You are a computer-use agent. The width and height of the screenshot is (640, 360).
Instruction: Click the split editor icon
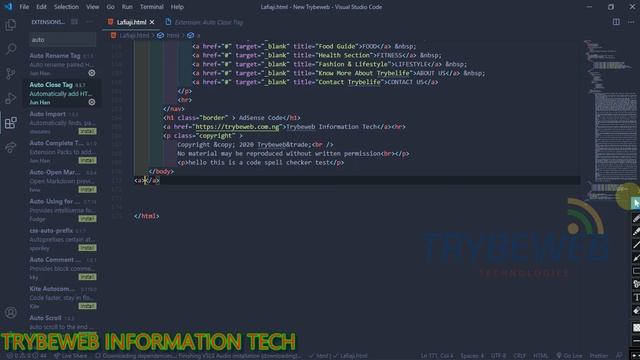pyautogui.click(x=616, y=22)
